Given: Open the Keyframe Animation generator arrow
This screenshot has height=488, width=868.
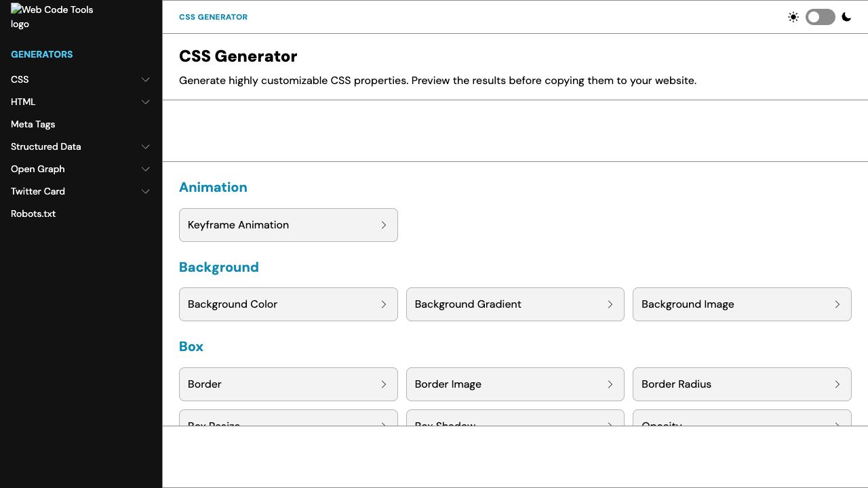Looking at the screenshot, I should (384, 224).
